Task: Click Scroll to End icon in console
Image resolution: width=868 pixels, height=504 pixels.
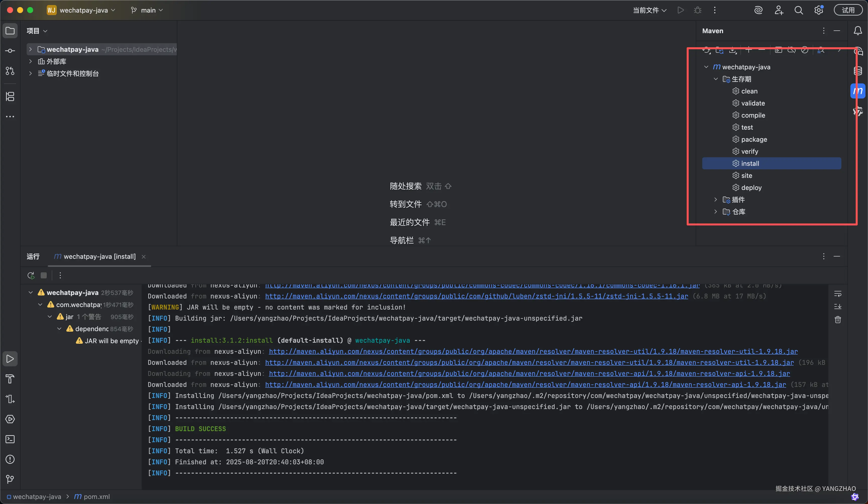Action: coord(838,306)
